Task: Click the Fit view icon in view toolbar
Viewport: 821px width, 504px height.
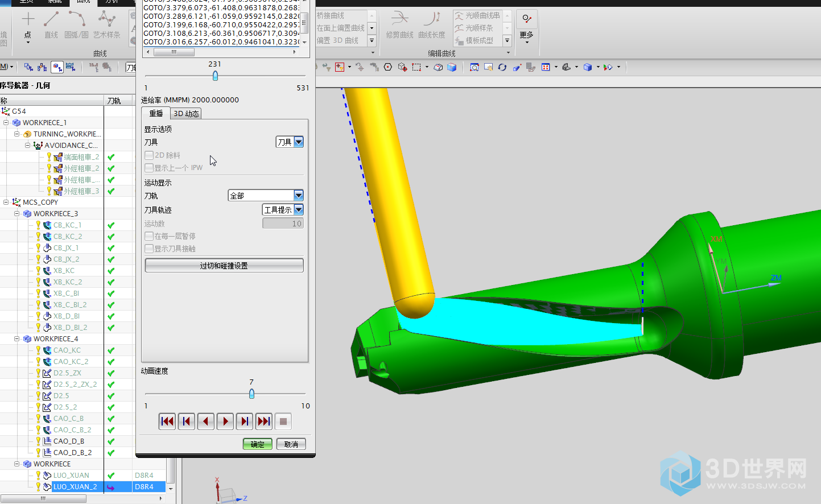Action: 475,67
